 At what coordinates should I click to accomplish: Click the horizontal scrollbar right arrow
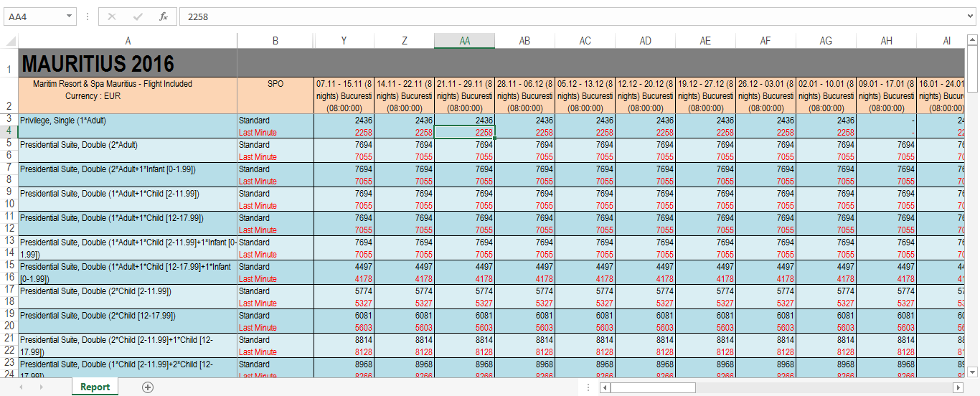957,387
